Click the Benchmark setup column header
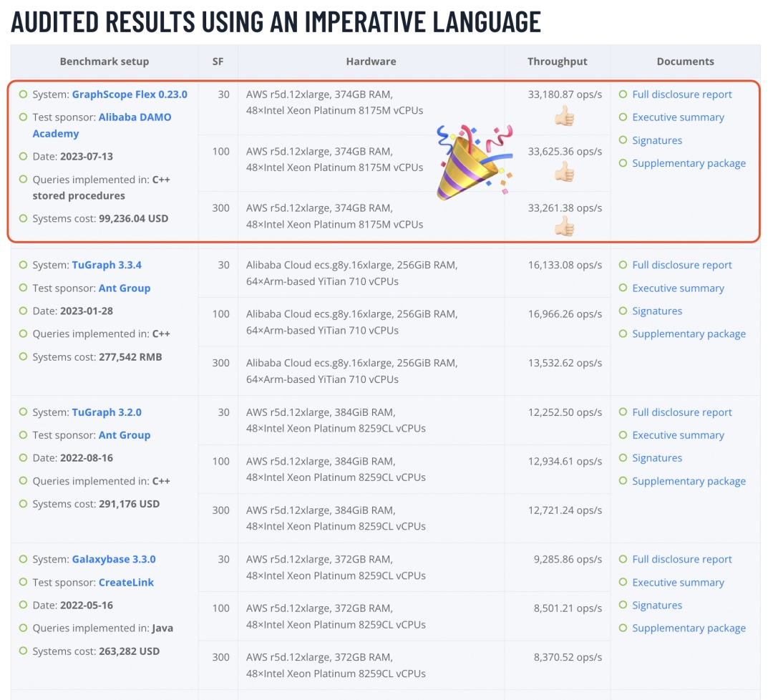 (104, 62)
